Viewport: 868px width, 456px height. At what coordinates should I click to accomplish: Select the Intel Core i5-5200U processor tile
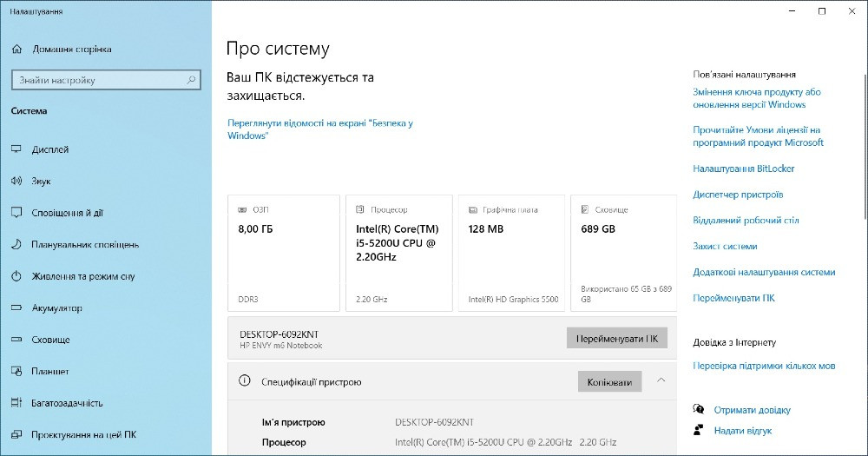(399, 254)
